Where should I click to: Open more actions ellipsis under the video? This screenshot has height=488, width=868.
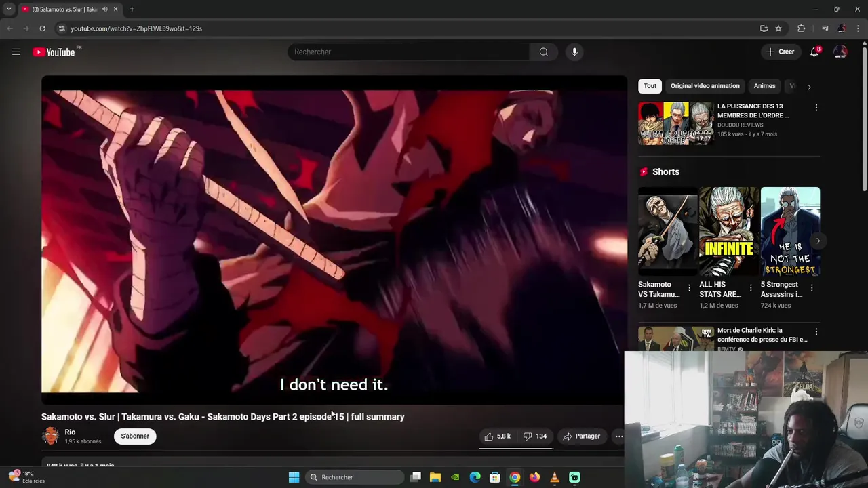click(x=619, y=436)
